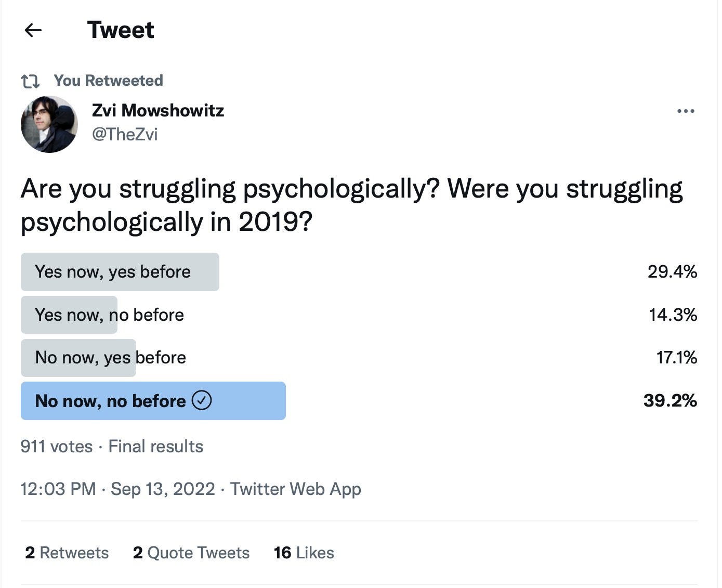Click the Tweet page heading
The height and width of the screenshot is (588, 722).
pos(121,30)
